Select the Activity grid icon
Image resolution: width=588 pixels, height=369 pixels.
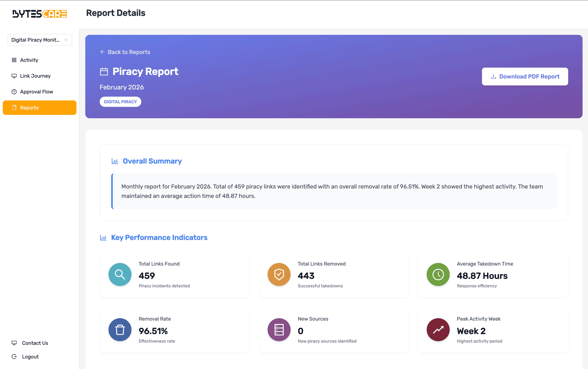(14, 60)
